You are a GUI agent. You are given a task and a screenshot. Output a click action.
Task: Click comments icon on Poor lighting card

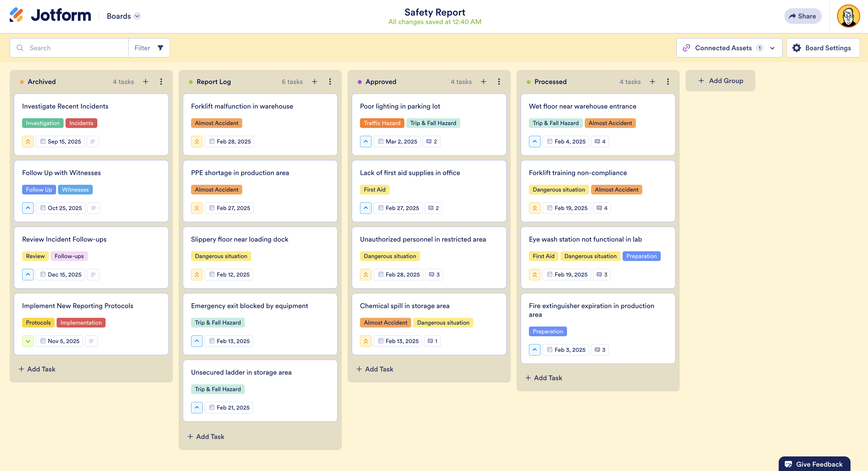[432, 142]
